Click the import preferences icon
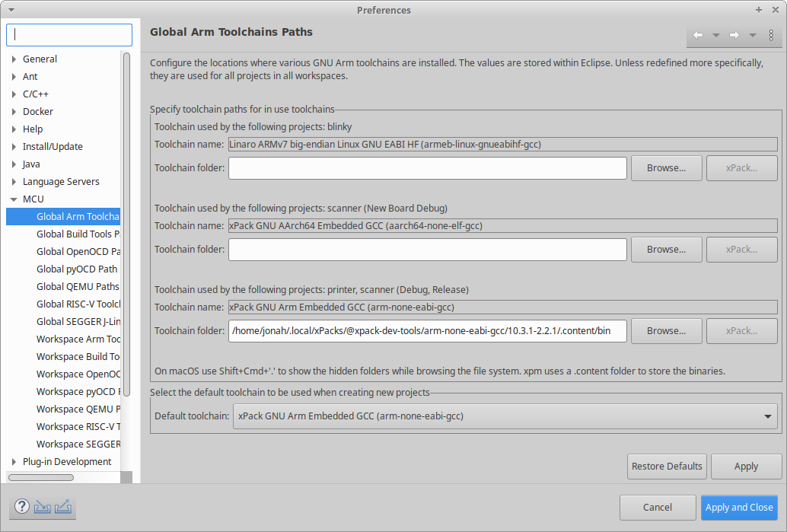 point(42,506)
